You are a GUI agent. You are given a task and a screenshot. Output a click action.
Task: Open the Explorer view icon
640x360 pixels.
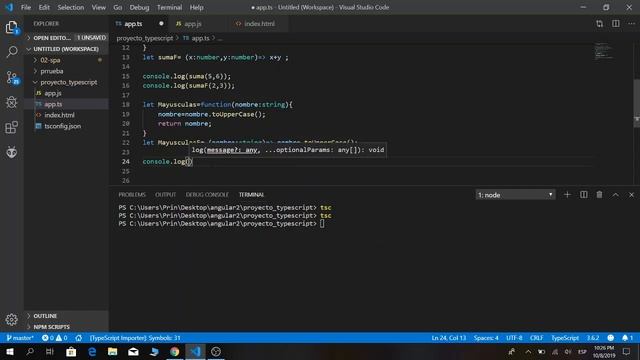click(x=11, y=28)
